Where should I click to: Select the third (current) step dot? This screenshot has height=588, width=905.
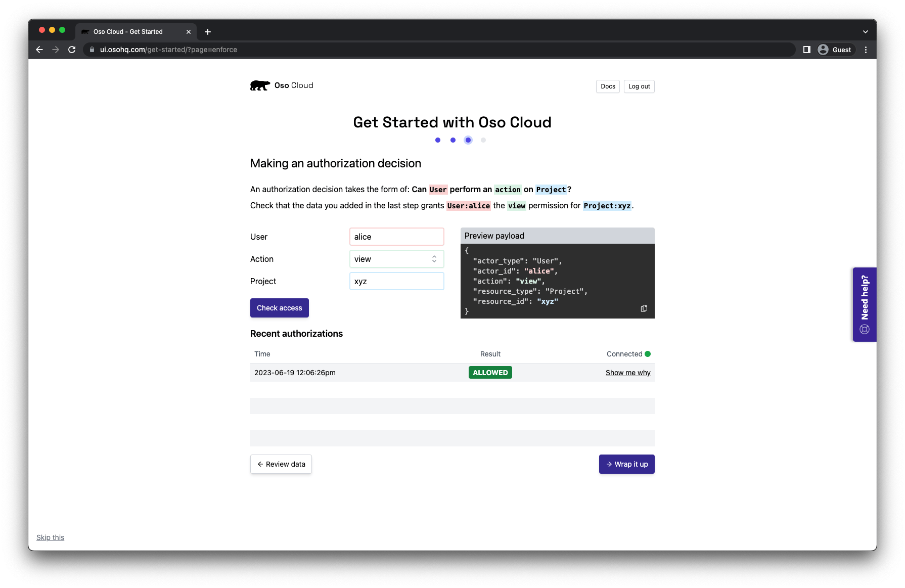(468, 140)
